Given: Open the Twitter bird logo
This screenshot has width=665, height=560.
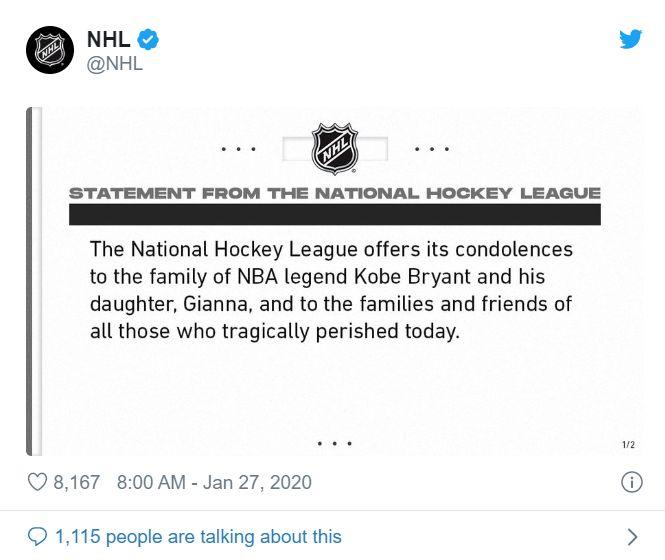Looking at the screenshot, I should pos(630,39).
